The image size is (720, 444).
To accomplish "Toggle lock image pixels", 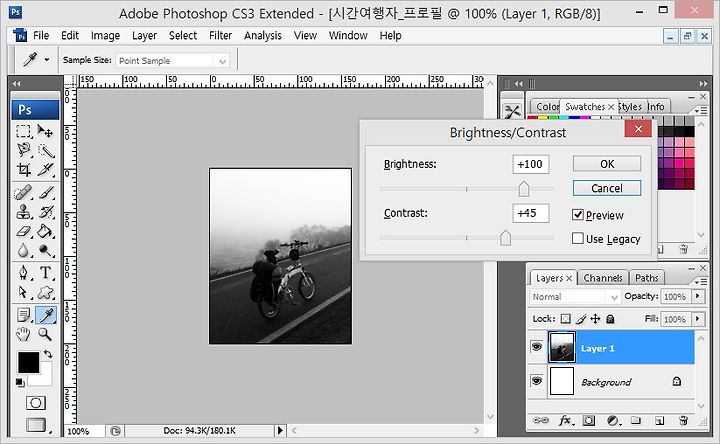I will point(581,319).
